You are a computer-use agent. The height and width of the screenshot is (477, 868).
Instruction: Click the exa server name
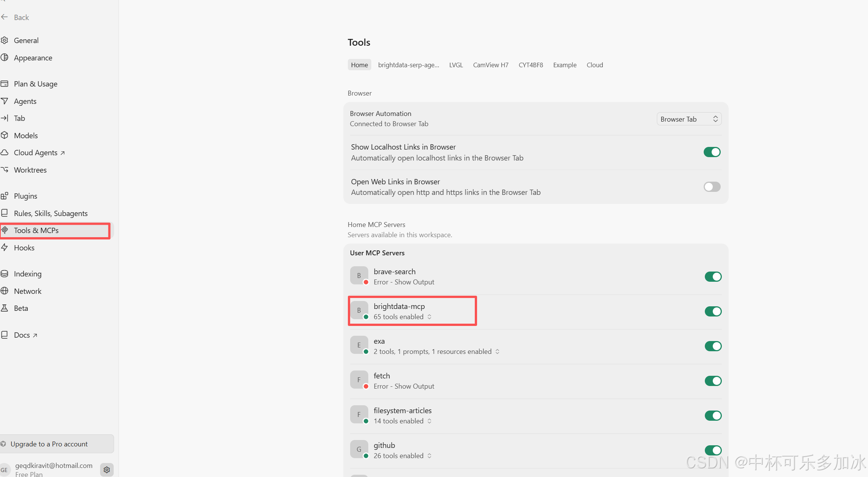[x=379, y=341]
